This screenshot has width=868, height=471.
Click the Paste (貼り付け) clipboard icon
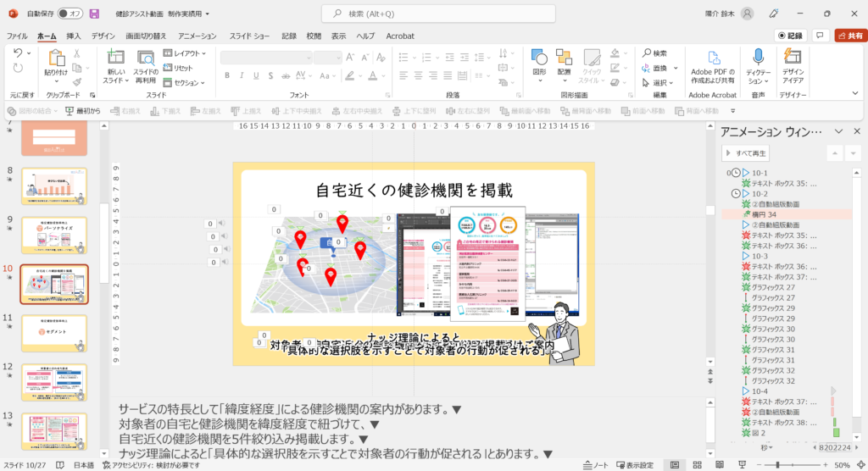tap(57, 58)
